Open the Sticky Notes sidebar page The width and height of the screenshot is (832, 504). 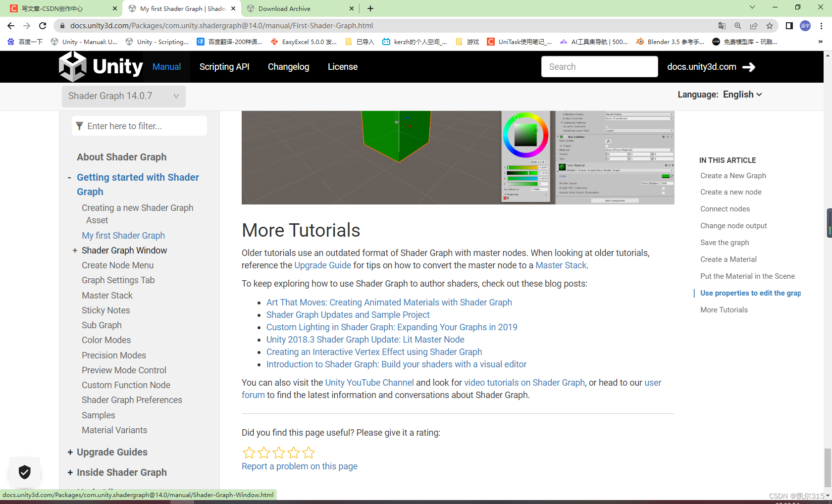coord(106,310)
